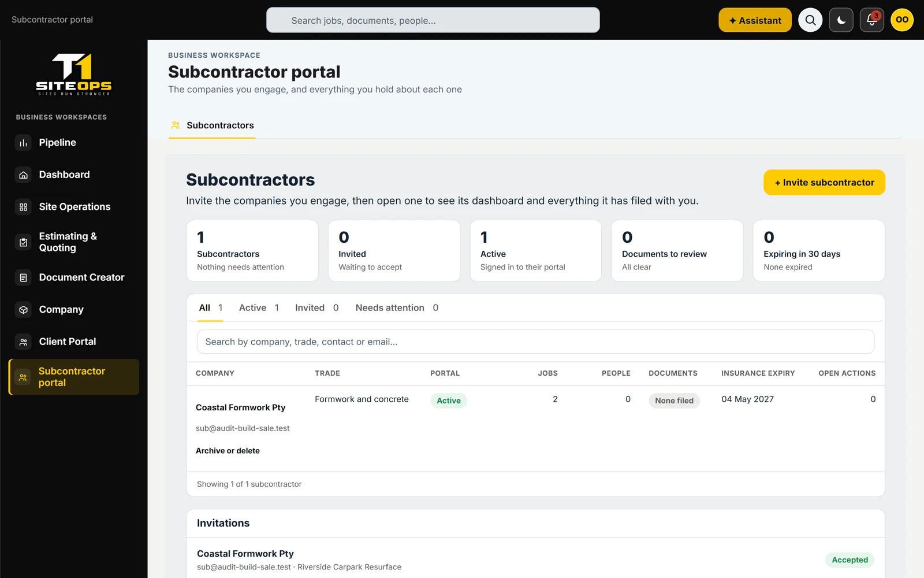Click Archive or delete for Coastal Formwork
This screenshot has height=578, width=924.
coord(228,451)
